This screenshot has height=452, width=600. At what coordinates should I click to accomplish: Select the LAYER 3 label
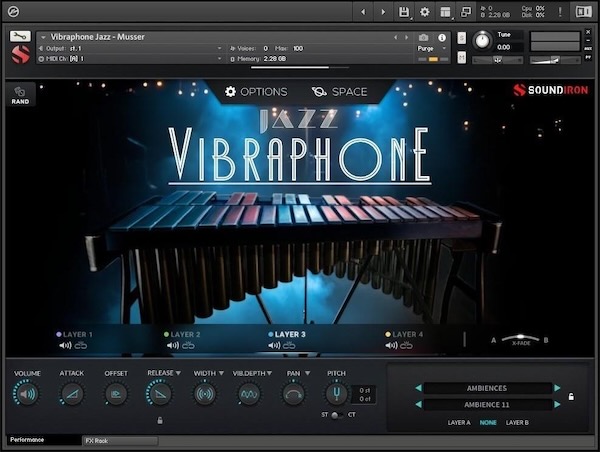pos(290,334)
